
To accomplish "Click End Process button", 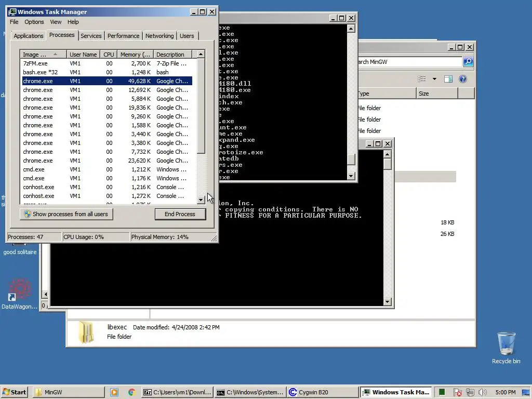I will click(x=180, y=214).
